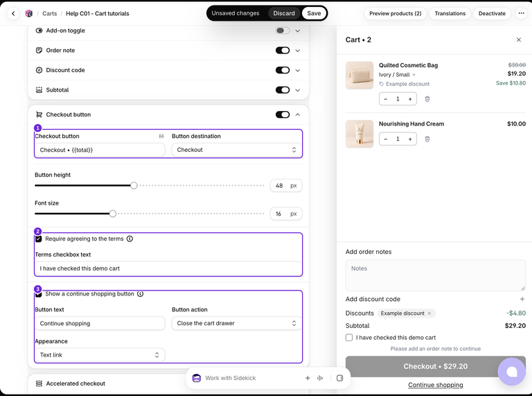
Task: Open the Button destination dropdown
Action: 236,150
